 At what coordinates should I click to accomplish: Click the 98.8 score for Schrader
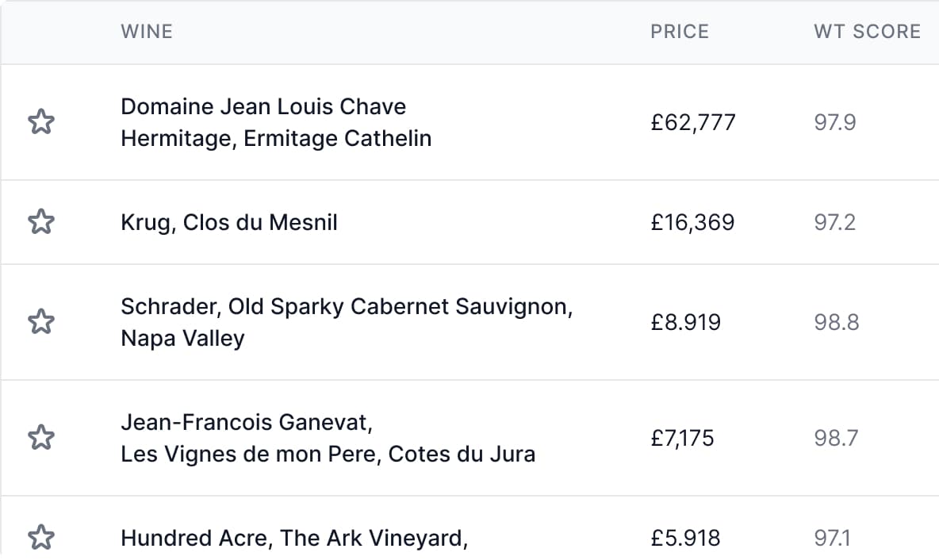(836, 322)
